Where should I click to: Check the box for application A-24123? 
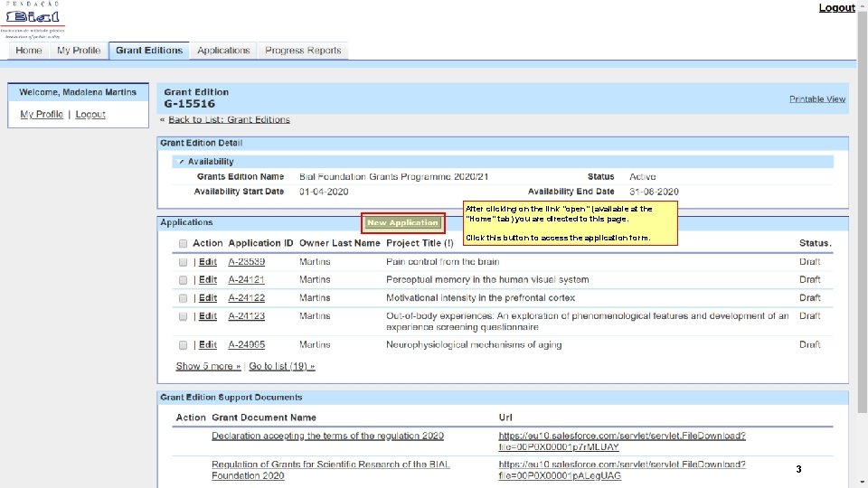183,316
